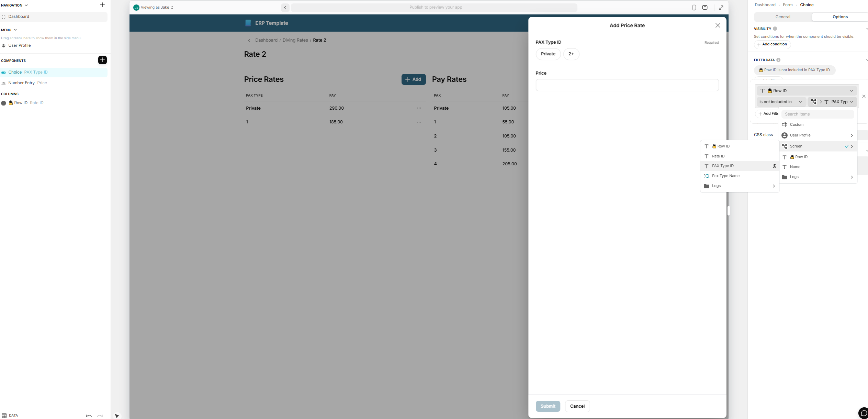868x419 pixels.
Task: Open options menu for Private price rate row
Action: coord(419,108)
